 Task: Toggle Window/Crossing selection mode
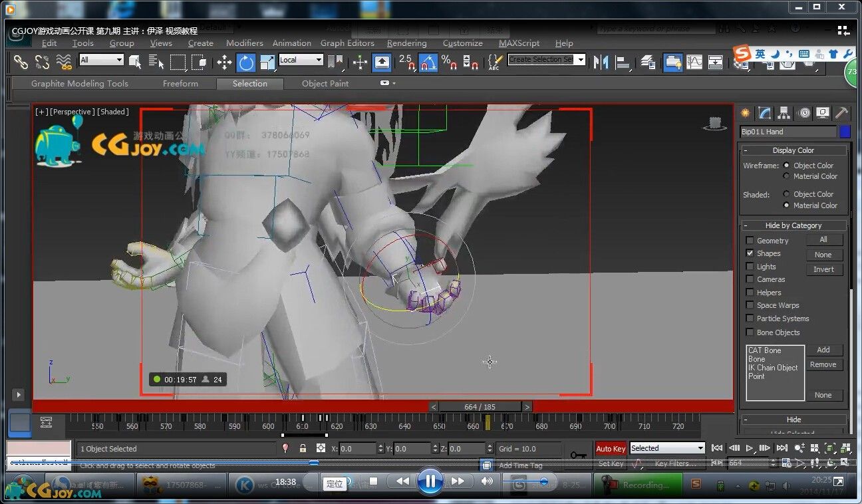pyautogui.click(x=199, y=62)
